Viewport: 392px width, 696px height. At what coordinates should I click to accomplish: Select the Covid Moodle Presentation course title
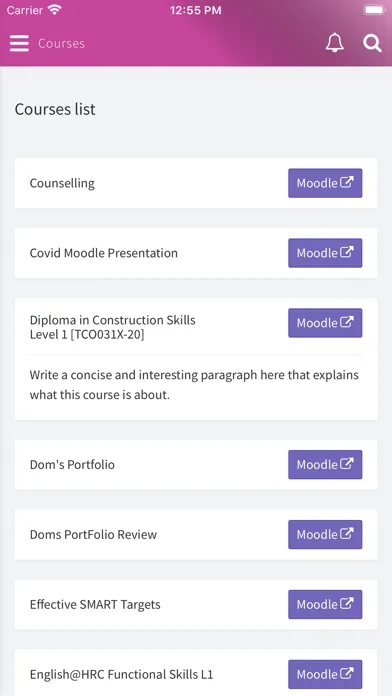103,253
